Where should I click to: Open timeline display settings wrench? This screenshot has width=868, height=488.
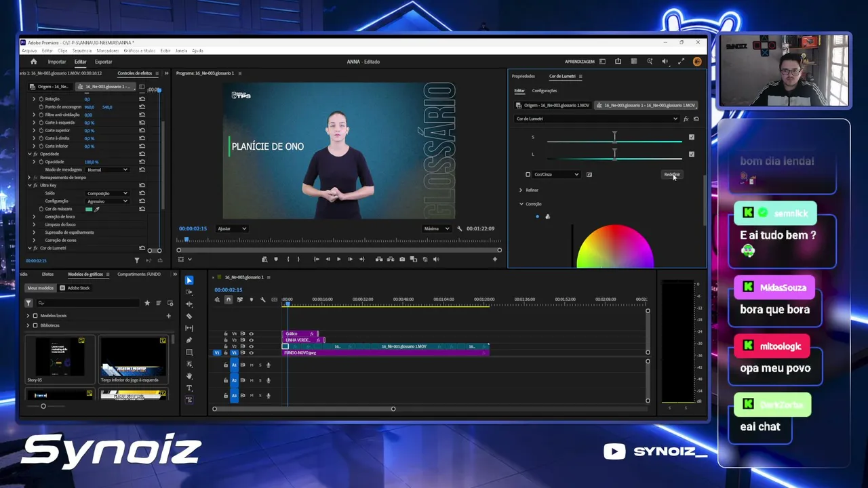coord(262,300)
